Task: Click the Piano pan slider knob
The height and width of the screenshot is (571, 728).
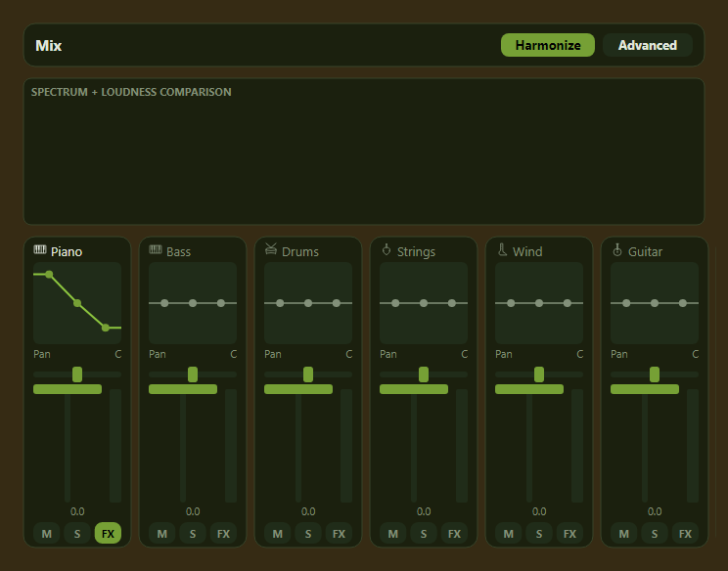Action: (77, 374)
